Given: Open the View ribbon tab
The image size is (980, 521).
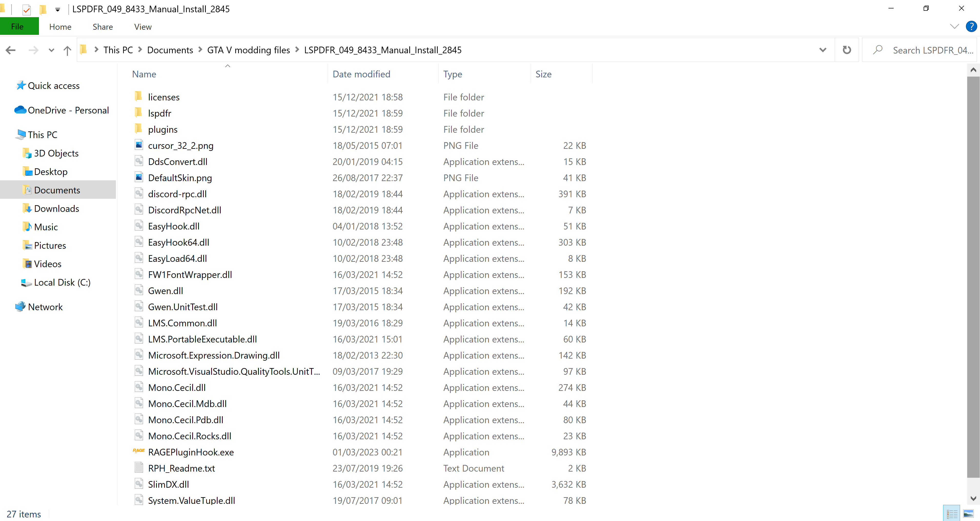Looking at the screenshot, I should (143, 27).
